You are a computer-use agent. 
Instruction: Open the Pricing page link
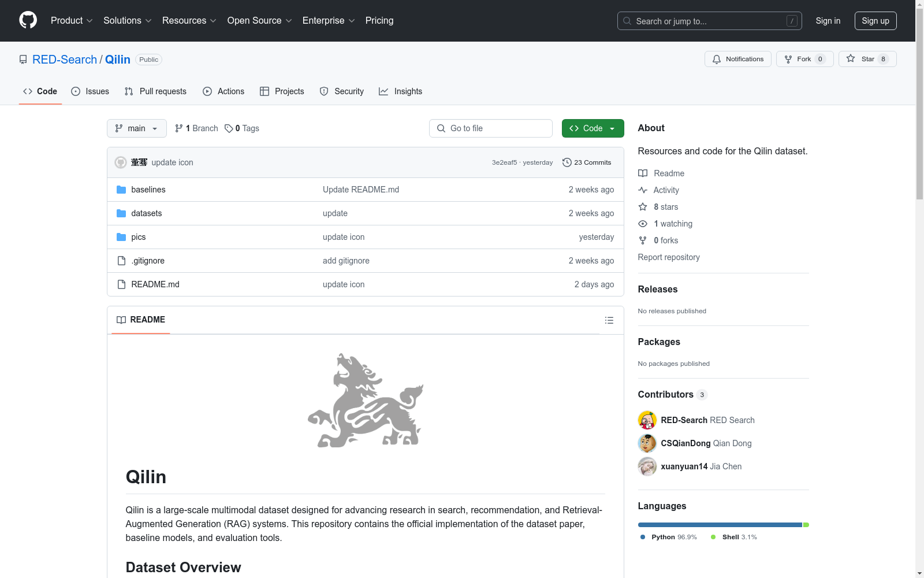(x=379, y=21)
